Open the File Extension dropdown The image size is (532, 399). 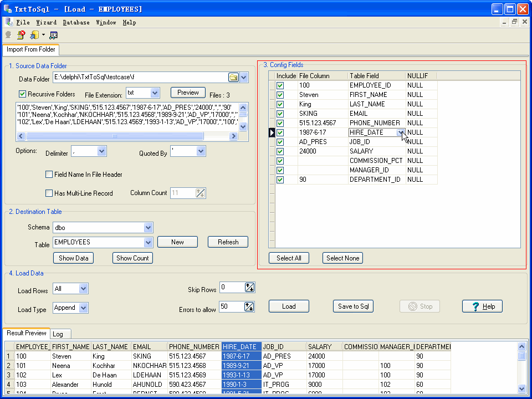[x=155, y=93]
